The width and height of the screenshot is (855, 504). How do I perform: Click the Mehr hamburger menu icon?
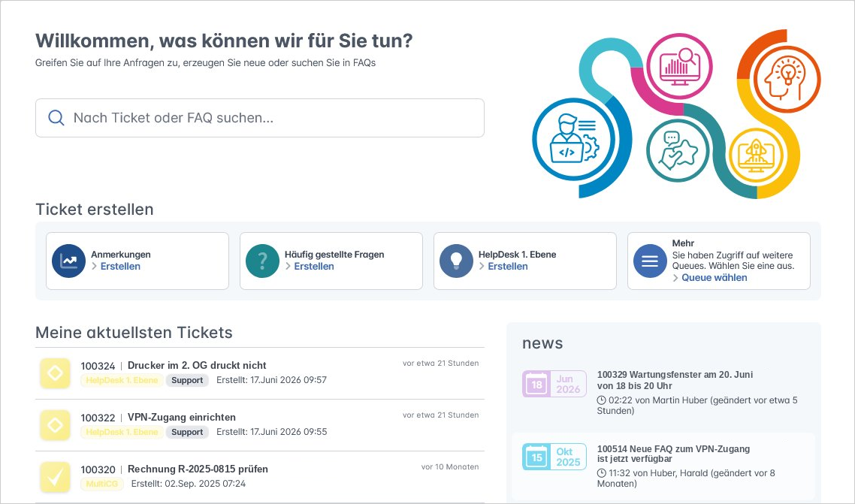[649, 261]
